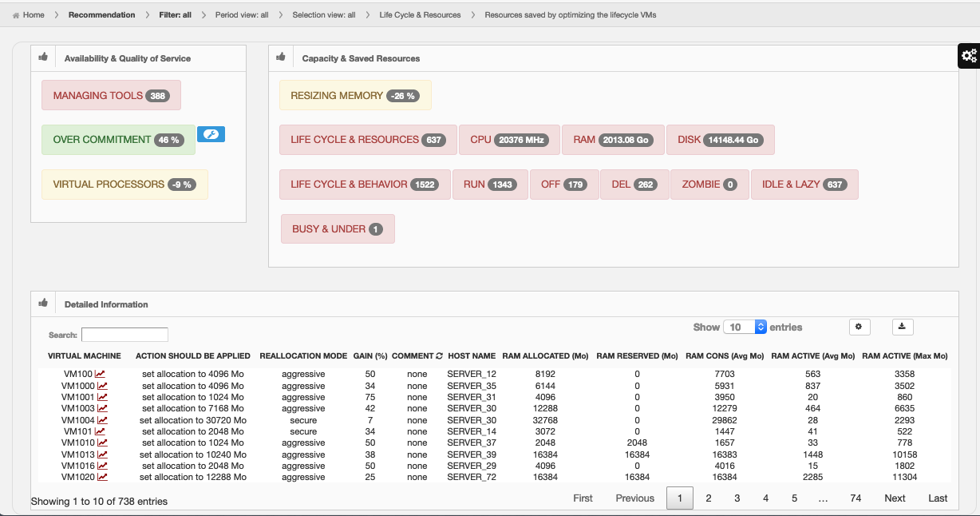Viewport: 980px width, 516px height.
Task: Click the MANAGING TOOLS 388 badge
Action: point(111,95)
